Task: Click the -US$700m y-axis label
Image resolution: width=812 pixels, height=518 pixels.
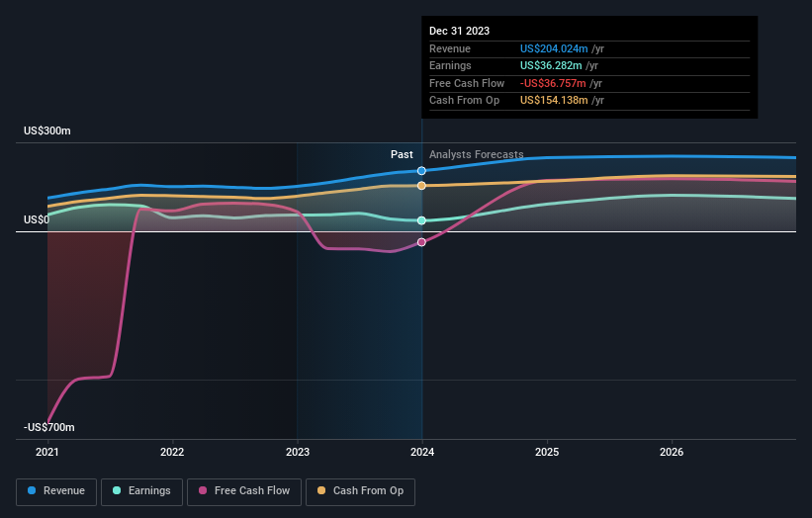Action: coord(48,427)
